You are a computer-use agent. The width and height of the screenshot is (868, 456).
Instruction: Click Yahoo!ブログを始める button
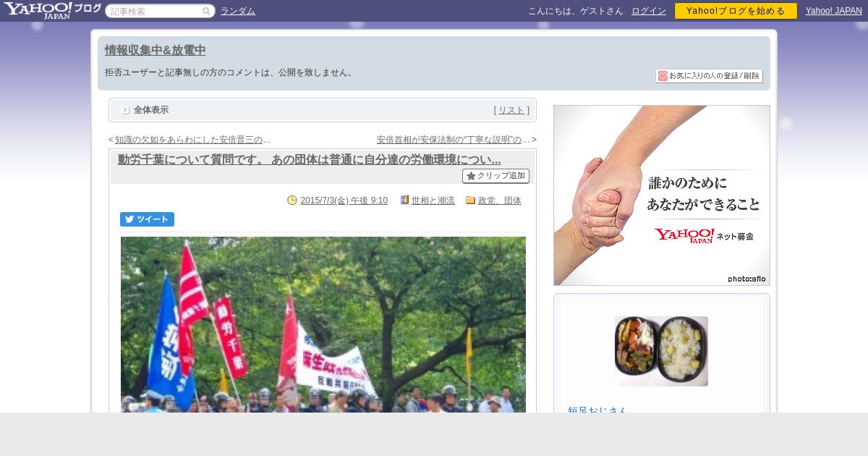736,11
